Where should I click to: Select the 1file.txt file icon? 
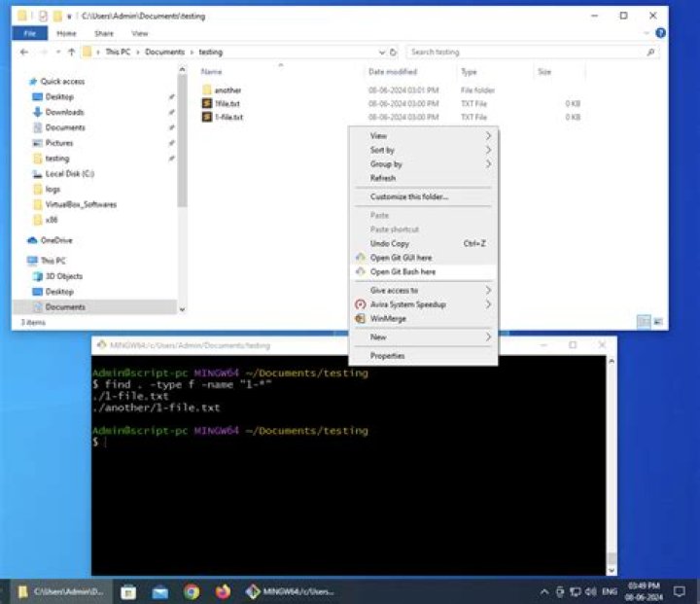tap(207, 103)
